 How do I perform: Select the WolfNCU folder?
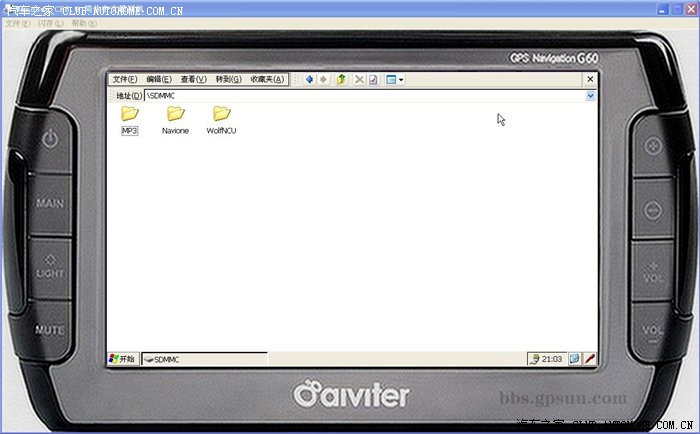(221, 121)
